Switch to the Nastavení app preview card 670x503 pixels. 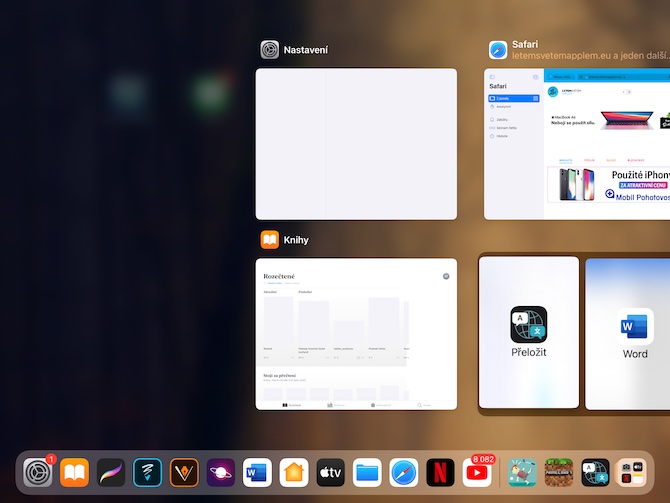(356, 144)
